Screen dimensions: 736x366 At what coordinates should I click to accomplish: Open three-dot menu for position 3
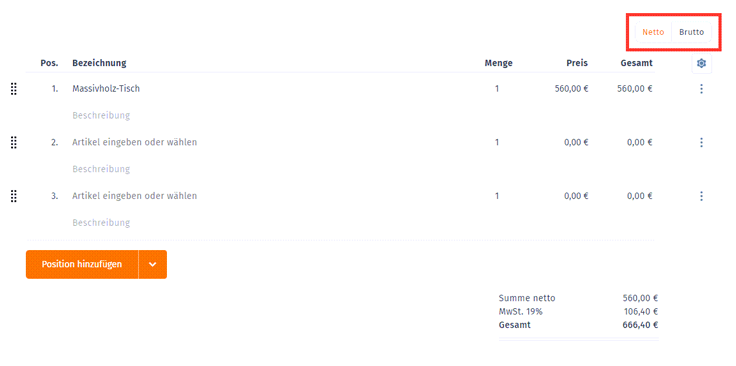[701, 196]
